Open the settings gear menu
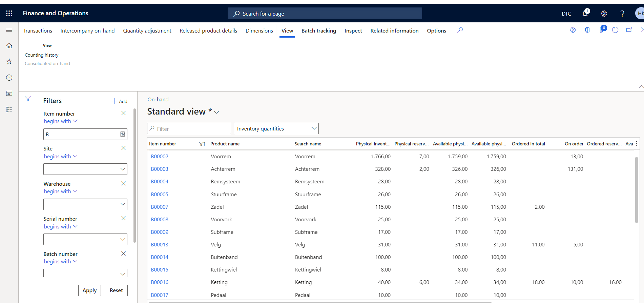Viewport: 644px width, 303px height. [604, 14]
